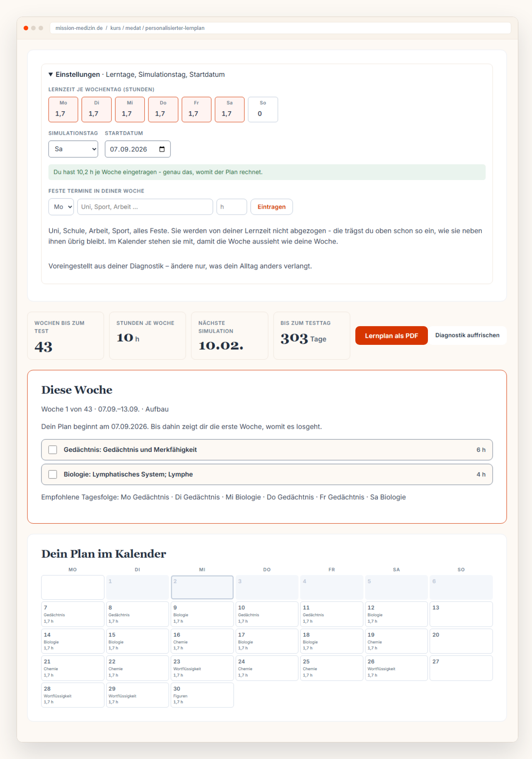Viewport: 532px width, 759px height.
Task: Click the '6 h' value in Gedächtnis row
Action: (481, 450)
